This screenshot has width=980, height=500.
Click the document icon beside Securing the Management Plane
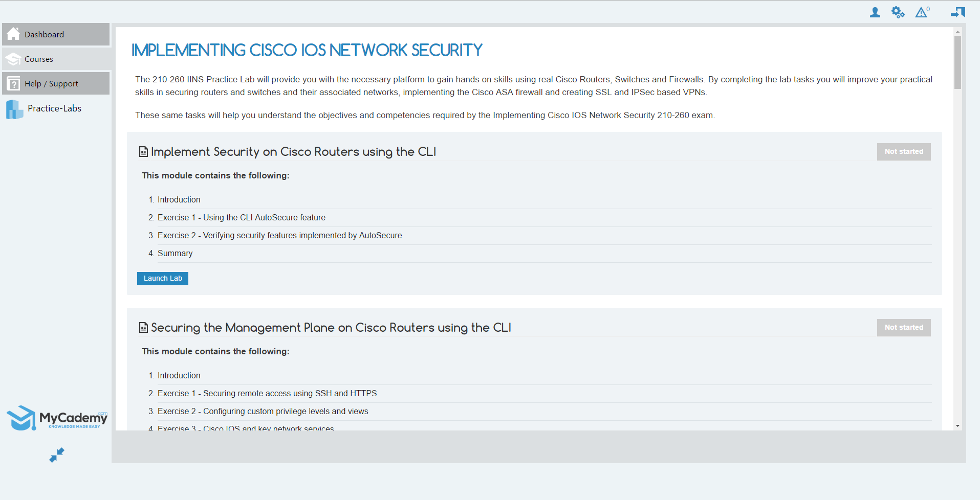143,327
